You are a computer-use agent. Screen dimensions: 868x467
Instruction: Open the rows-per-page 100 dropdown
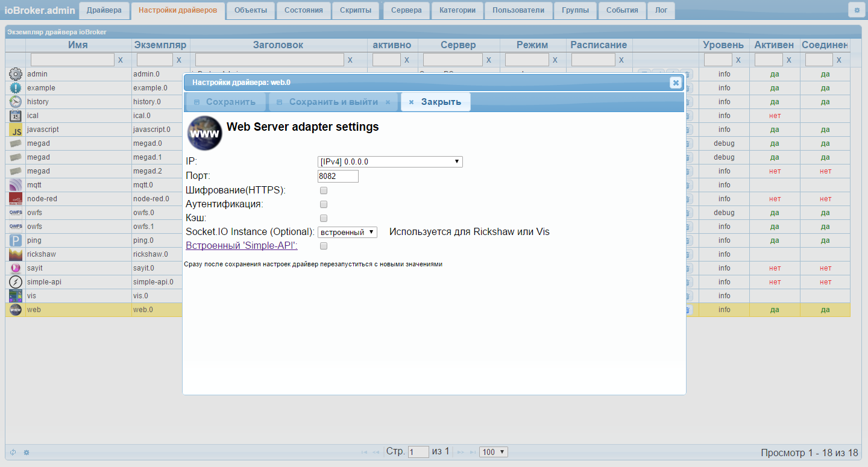coord(494,452)
